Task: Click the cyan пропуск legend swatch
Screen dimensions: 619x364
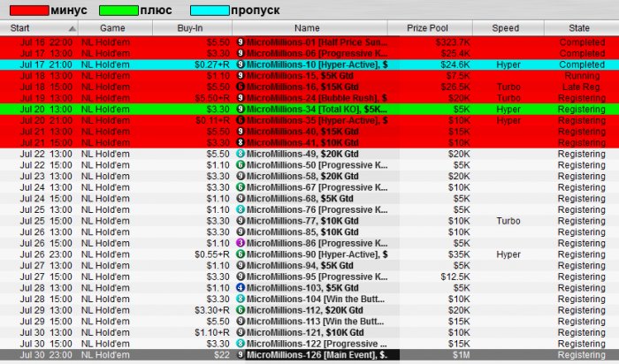Action: click(x=210, y=11)
